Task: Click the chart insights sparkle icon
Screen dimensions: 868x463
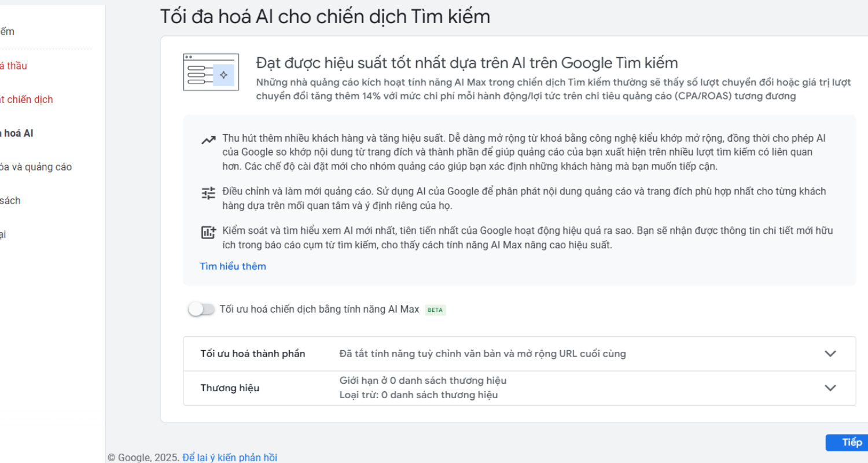Action: click(x=208, y=233)
